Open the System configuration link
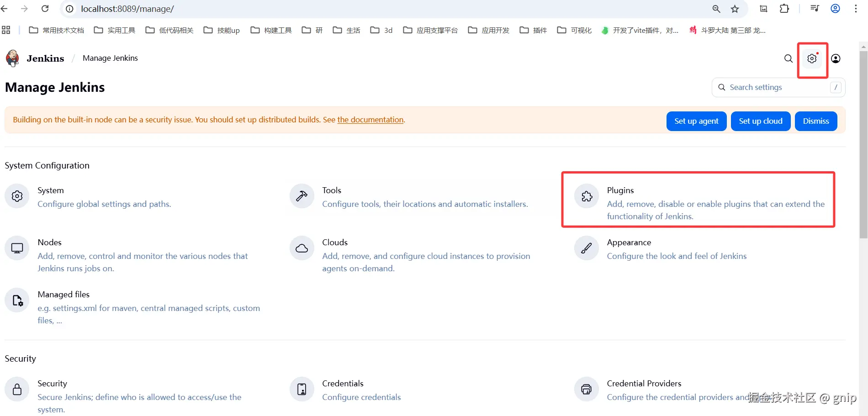Viewport: 868px width, 416px height. (51, 190)
